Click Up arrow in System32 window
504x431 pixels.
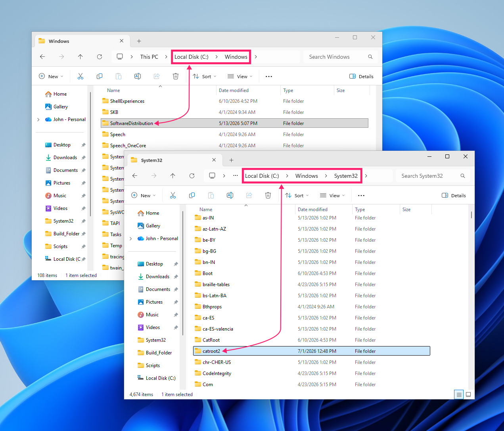click(x=173, y=176)
